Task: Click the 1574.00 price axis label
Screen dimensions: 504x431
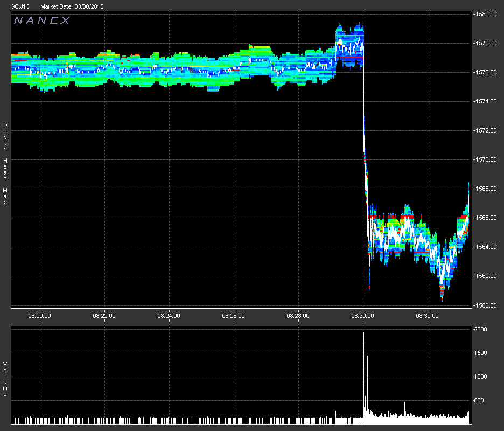Action: tap(486, 101)
